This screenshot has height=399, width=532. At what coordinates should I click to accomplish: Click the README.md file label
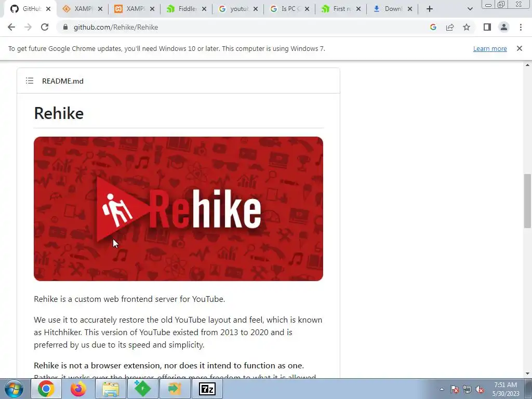pyautogui.click(x=63, y=81)
